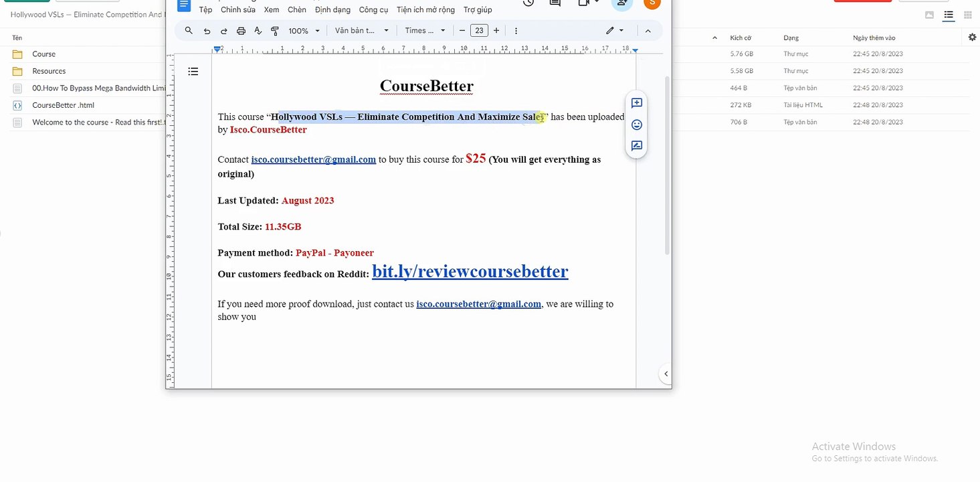
Task: Click the font size field showing 23
Action: (479, 31)
